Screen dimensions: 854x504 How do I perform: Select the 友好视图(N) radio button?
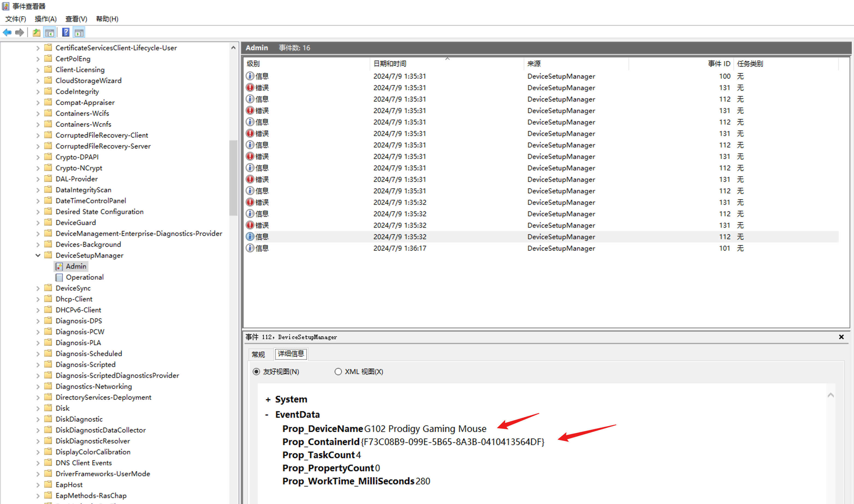tap(256, 372)
